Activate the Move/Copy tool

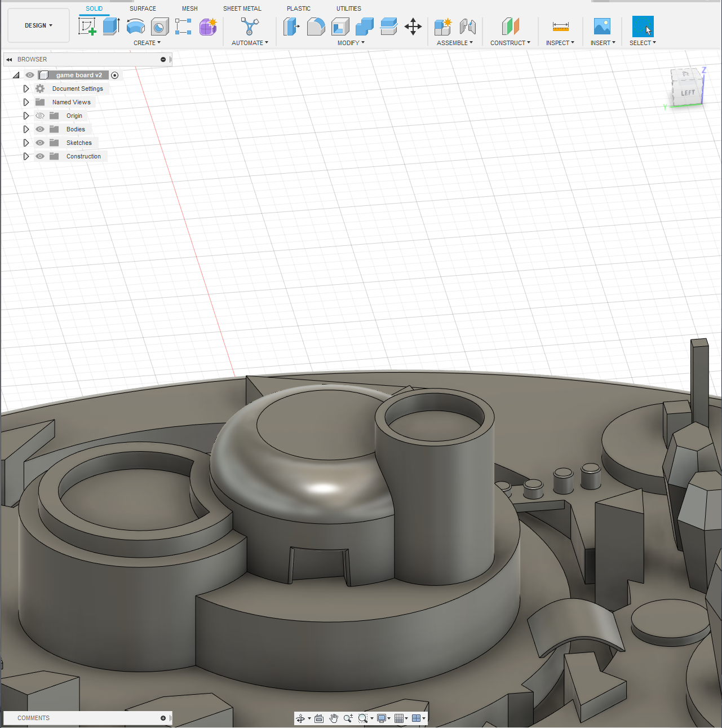point(413,27)
